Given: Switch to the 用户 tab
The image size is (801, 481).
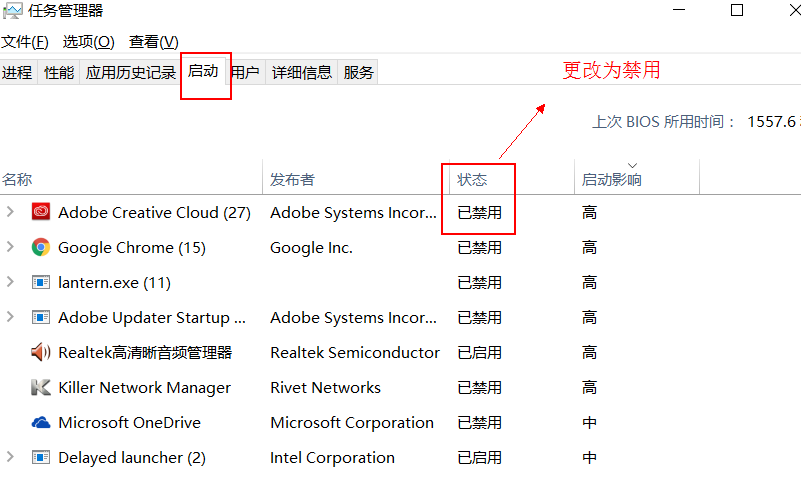Looking at the screenshot, I should point(245,73).
